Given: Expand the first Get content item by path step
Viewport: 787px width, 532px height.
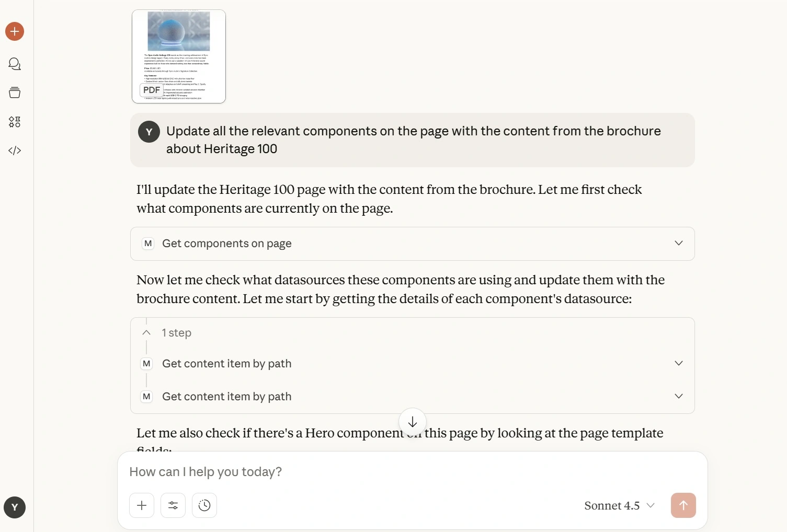Looking at the screenshot, I should (x=678, y=363).
